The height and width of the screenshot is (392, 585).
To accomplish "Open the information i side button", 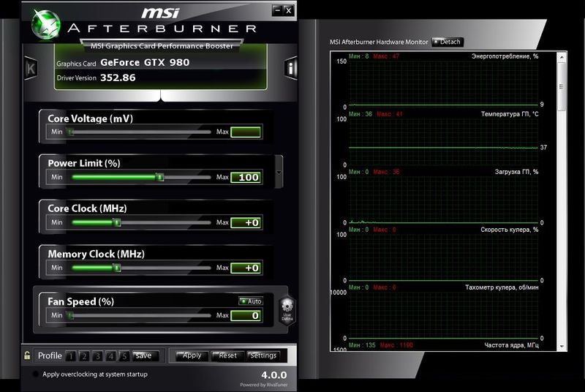I will coord(290,68).
